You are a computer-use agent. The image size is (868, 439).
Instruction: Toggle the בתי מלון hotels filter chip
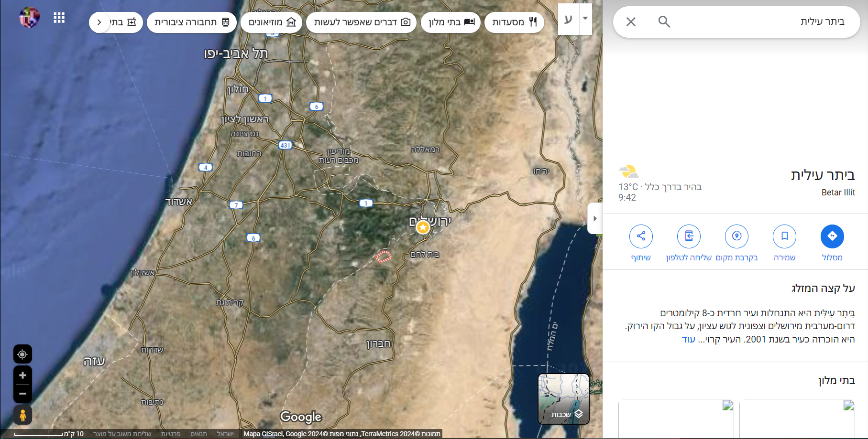click(450, 22)
